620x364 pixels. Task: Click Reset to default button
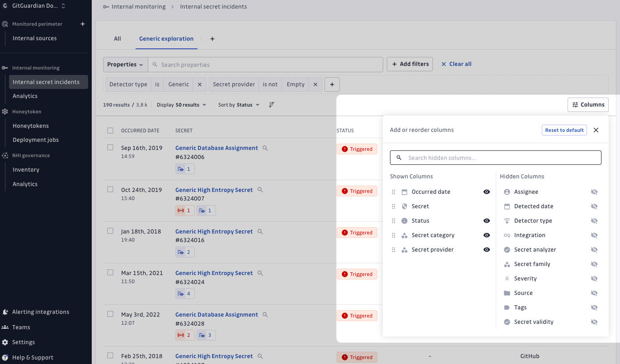pyautogui.click(x=564, y=130)
